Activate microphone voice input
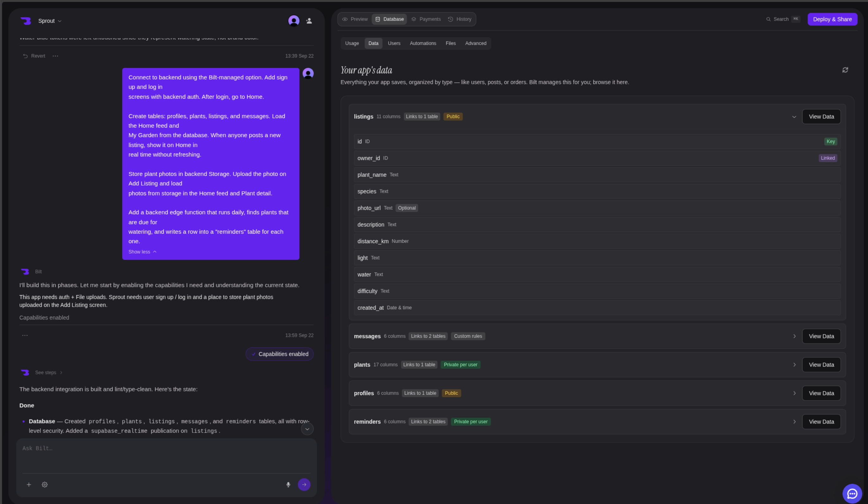Viewport: 868px width, 504px height. 288,484
